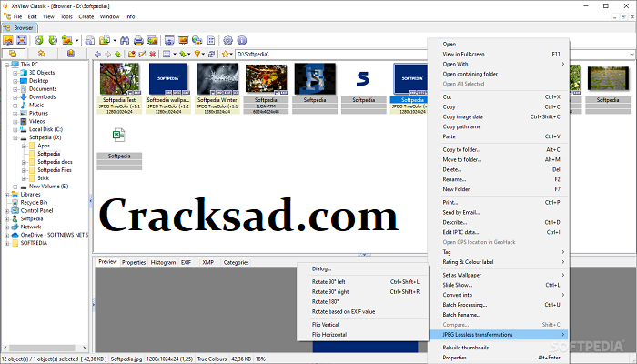Image resolution: width=637 pixels, height=364 pixels.
Task: Select Batch Processing in context menu
Action: click(x=500, y=305)
